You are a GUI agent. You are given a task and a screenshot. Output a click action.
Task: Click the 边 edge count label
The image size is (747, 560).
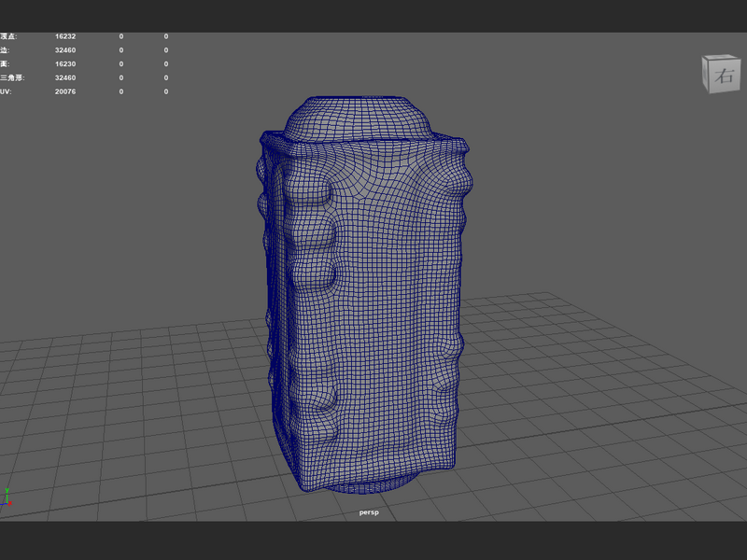click(x=5, y=50)
